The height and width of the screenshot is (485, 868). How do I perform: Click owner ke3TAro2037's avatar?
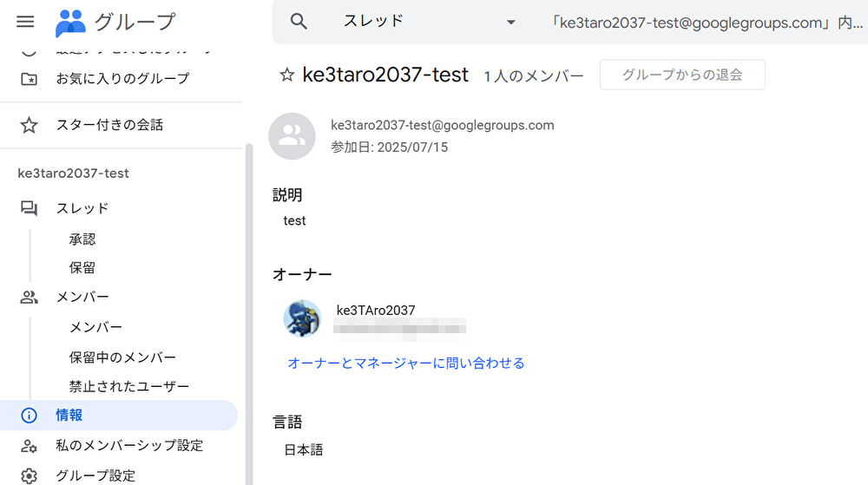302,318
